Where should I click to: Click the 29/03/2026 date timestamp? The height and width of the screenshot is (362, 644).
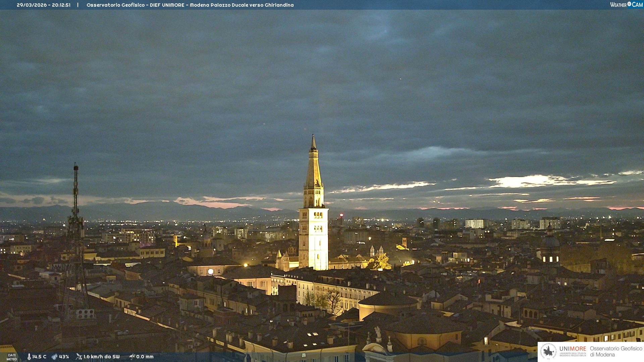[32, 5]
